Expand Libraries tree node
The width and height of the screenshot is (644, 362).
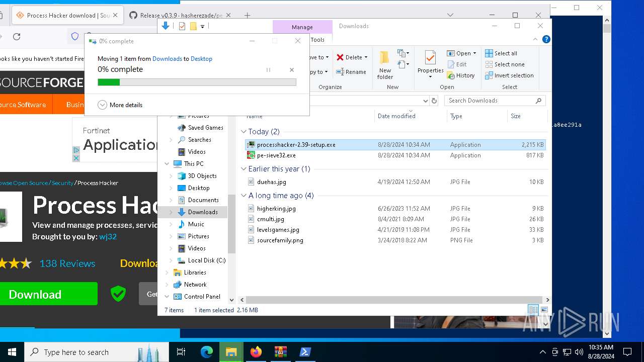click(167, 273)
